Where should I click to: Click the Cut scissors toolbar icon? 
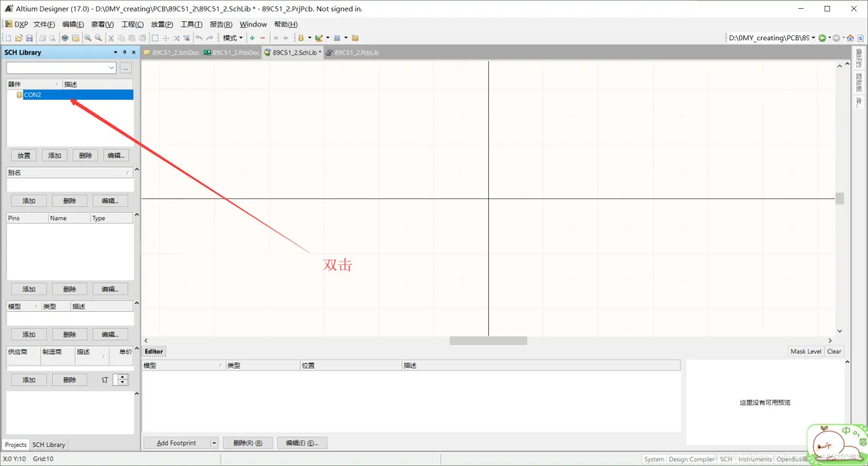tap(111, 37)
